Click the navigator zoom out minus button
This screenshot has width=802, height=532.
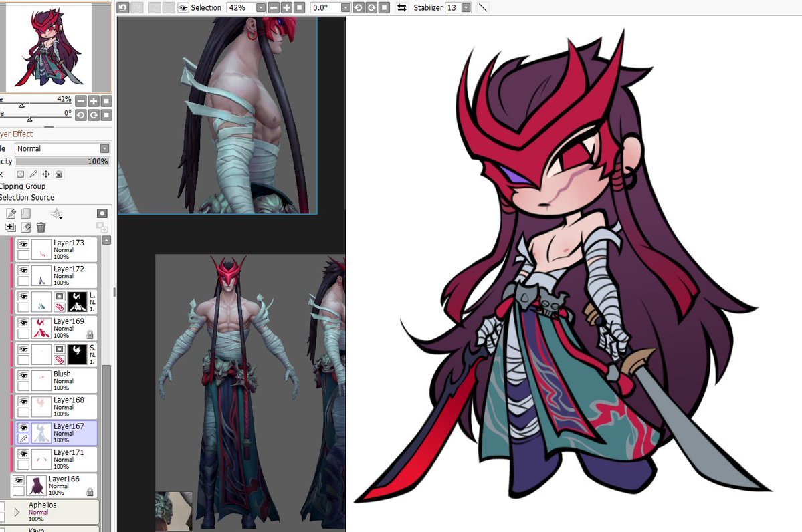point(81,101)
